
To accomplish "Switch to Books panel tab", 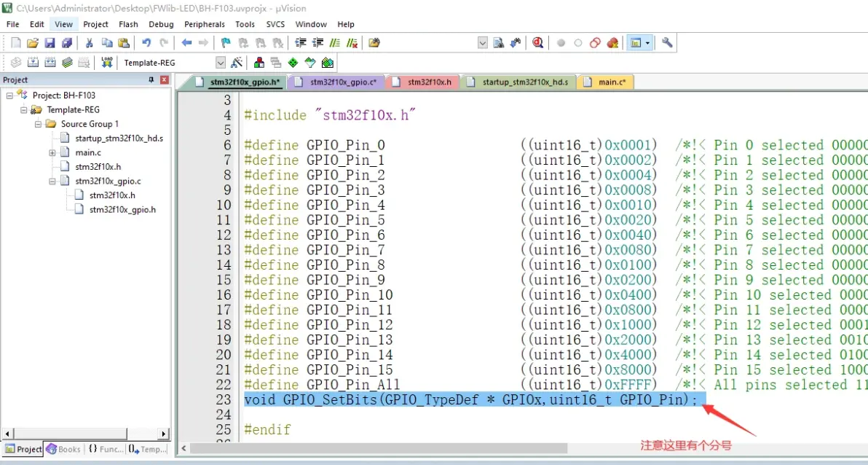I will (x=63, y=449).
